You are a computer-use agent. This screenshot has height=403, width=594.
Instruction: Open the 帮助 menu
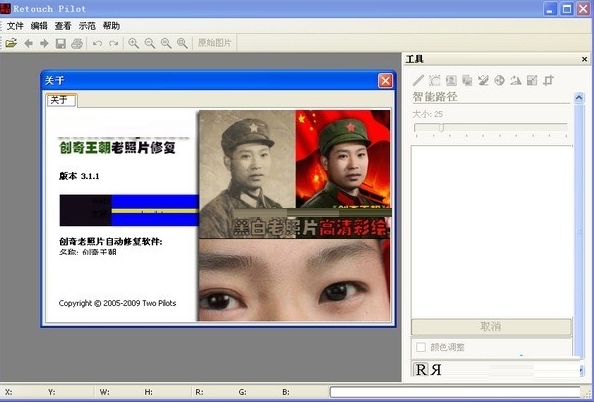[x=111, y=26]
